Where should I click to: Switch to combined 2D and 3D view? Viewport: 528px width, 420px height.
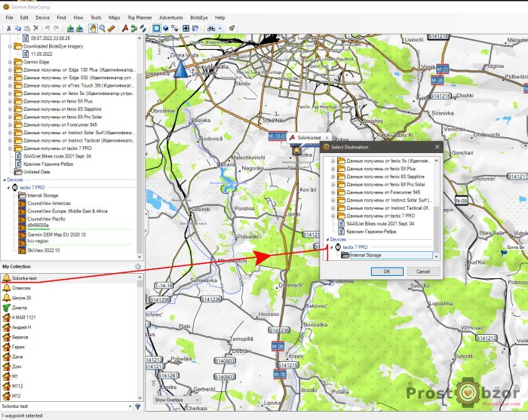(x=175, y=29)
